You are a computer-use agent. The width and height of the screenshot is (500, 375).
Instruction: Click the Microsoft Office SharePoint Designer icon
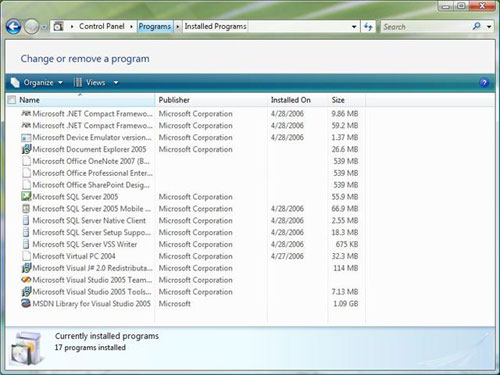pyautogui.click(x=26, y=185)
